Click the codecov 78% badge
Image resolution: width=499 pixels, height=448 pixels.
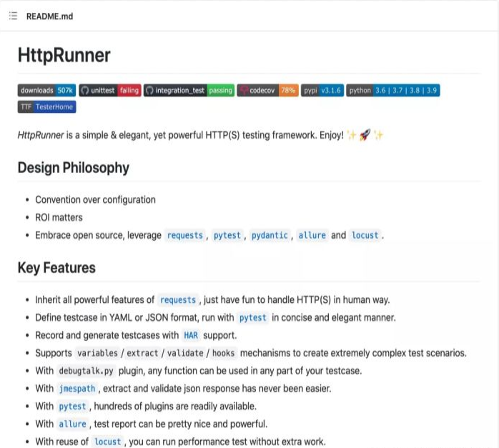point(267,91)
